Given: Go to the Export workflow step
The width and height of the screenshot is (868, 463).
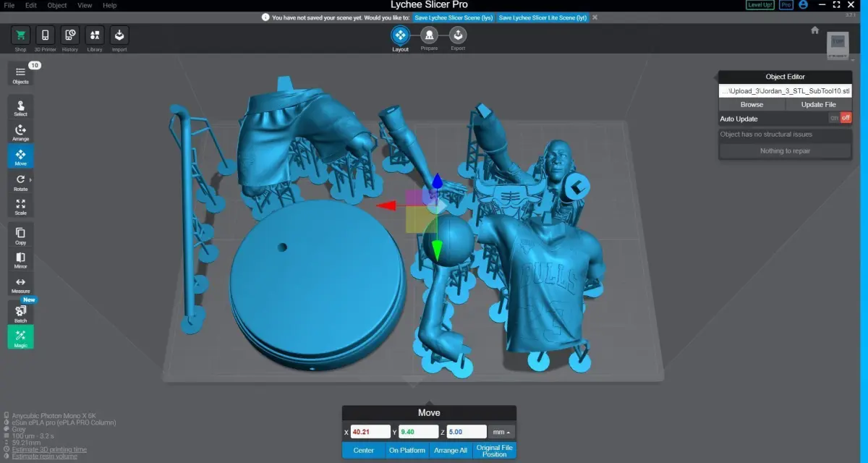Looking at the screenshot, I should [458, 35].
